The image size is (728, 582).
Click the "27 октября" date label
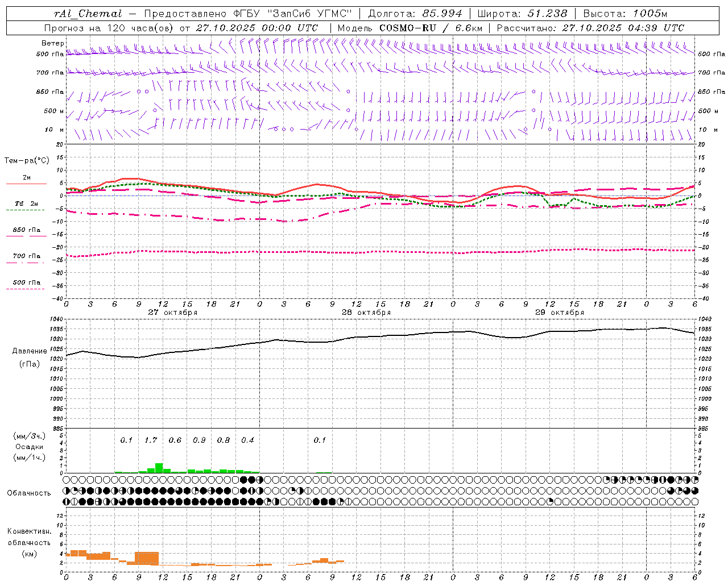(173, 313)
